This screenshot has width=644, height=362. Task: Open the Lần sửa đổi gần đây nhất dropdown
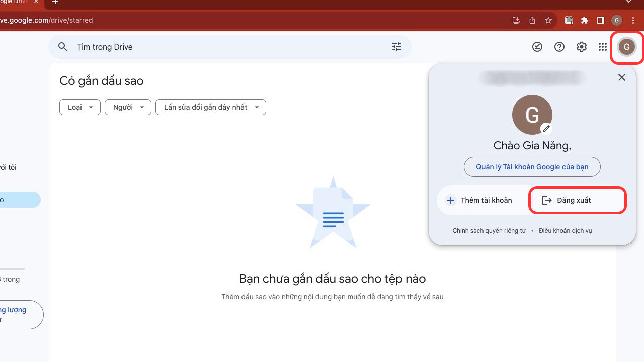point(210,107)
